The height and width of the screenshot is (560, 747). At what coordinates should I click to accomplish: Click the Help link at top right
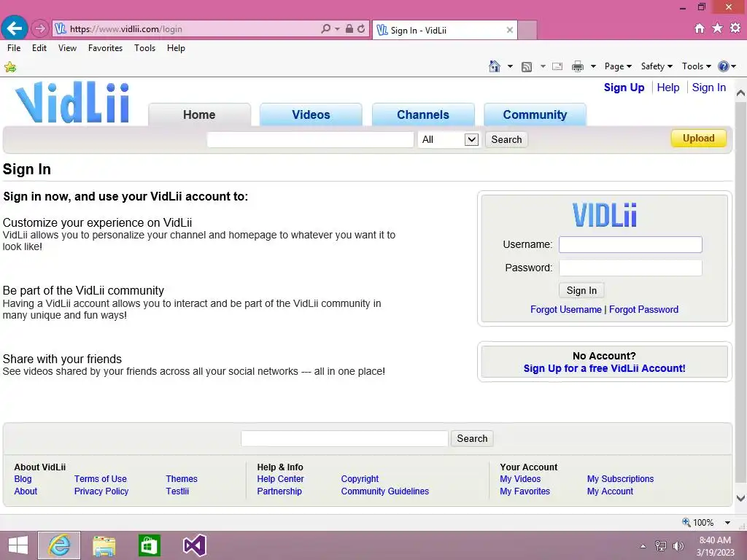pyautogui.click(x=668, y=87)
